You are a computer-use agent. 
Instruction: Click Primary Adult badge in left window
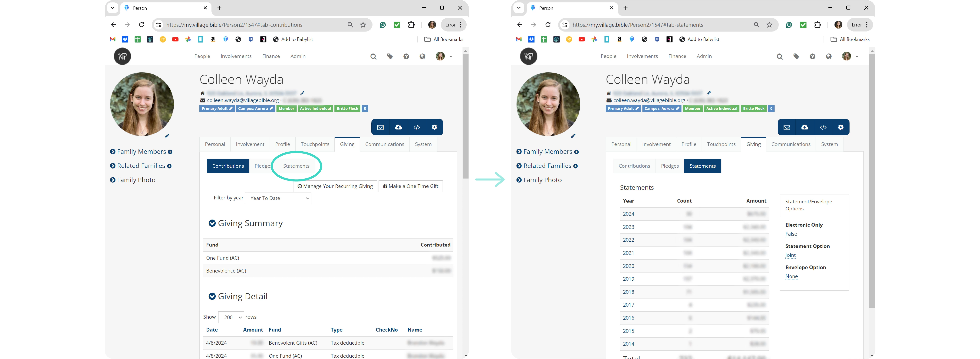point(217,109)
